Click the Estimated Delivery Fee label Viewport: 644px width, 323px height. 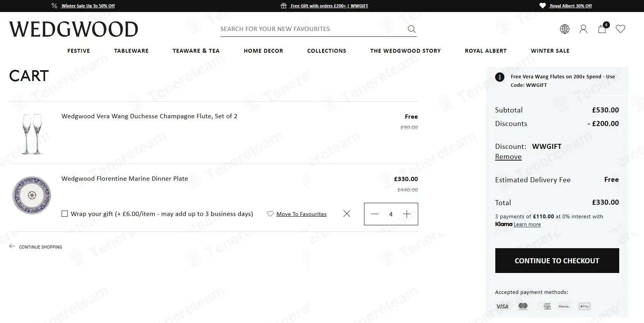(532, 180)
